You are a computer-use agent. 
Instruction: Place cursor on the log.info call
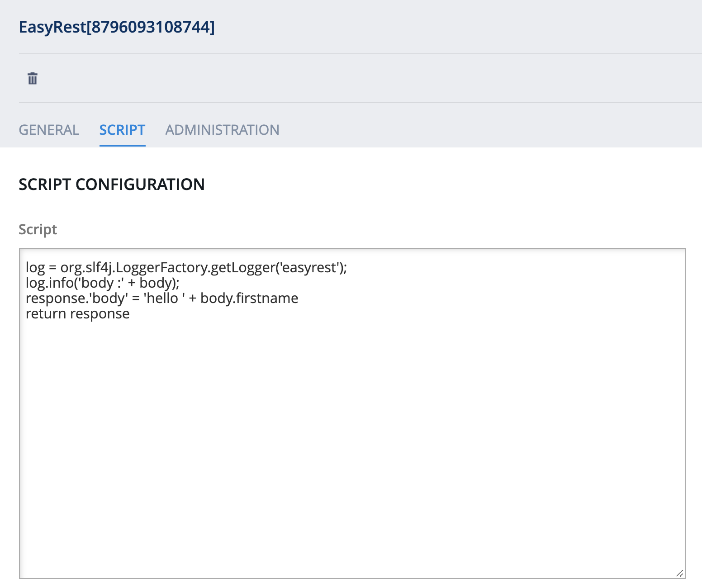51,283
